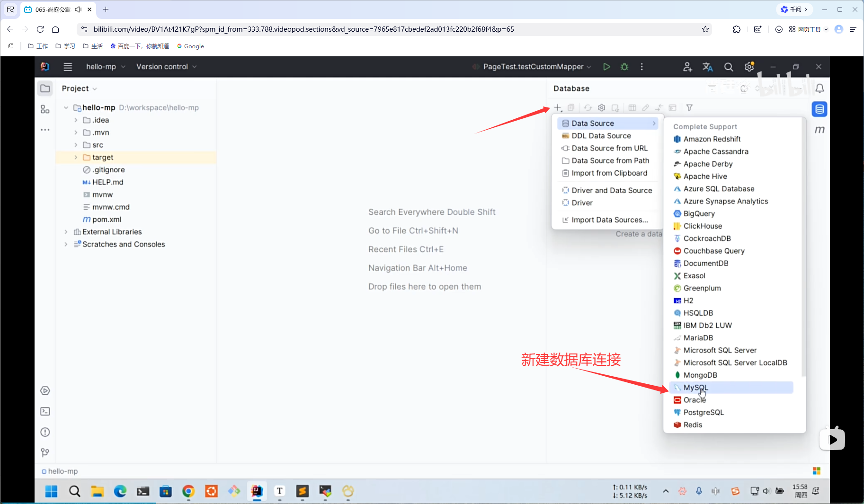
Task: Click the browser reload button
Action: pyautogui.click(x=40, y=29)
